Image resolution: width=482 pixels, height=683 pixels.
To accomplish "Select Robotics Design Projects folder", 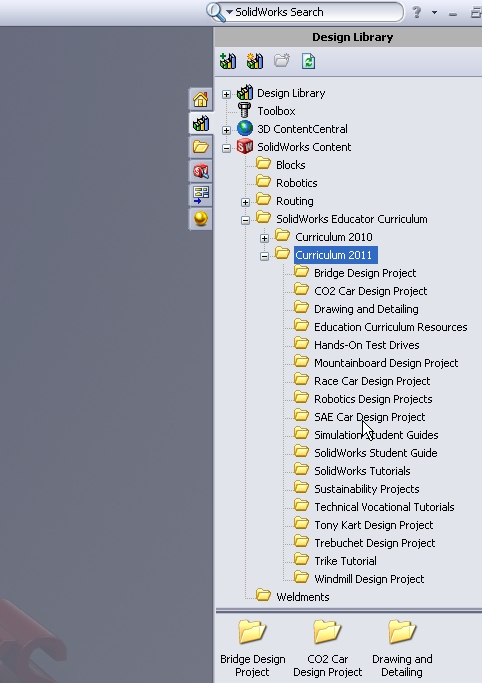I will [x=373, y=399].
